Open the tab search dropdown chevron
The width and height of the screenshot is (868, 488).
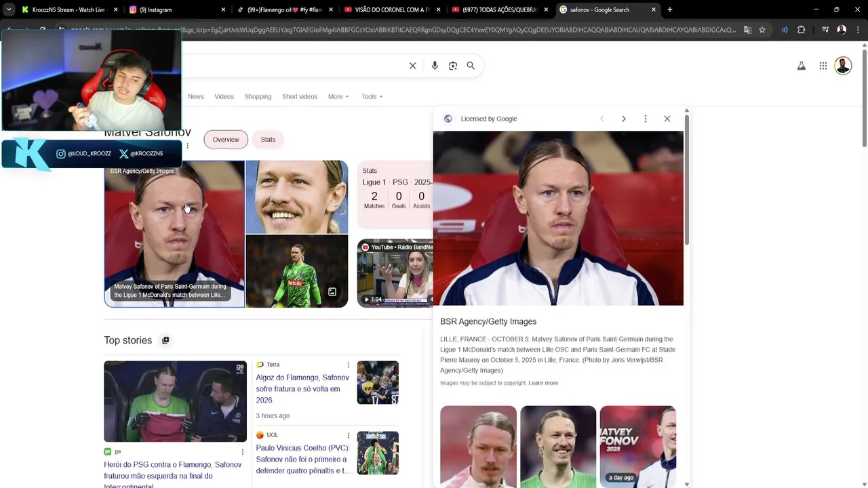9,9
